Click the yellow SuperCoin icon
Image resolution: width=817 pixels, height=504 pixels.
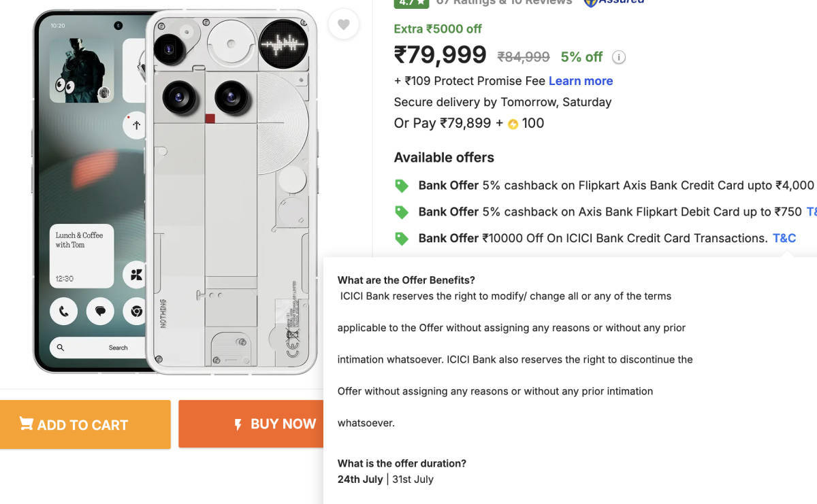513,124
